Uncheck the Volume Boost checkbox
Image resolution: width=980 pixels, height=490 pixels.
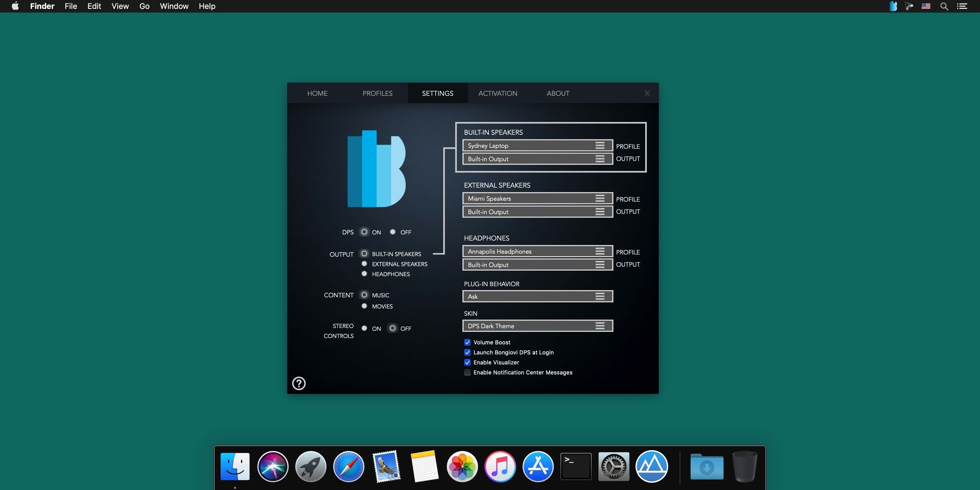click(x=467, y=342)
